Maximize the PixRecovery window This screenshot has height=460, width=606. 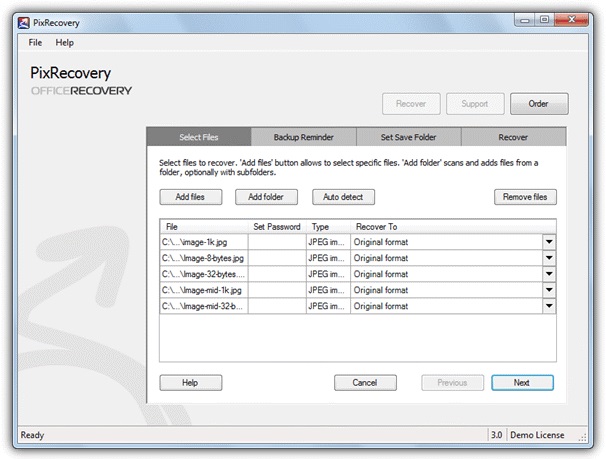coord(544,20)
